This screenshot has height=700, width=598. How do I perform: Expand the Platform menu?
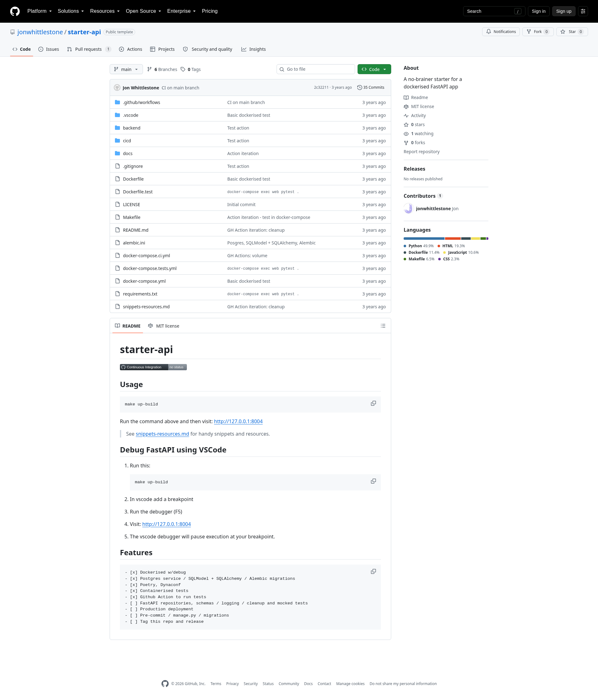point(40,11)
